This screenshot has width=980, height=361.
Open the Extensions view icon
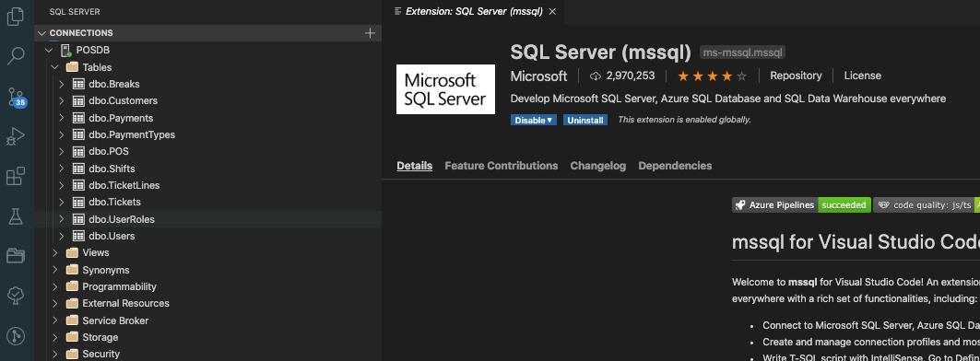click(x=15, y=176)
